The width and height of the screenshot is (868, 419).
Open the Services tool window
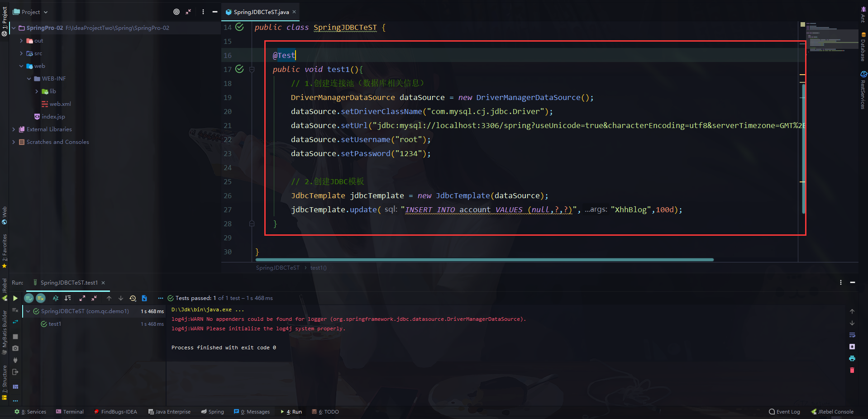tap(30, 412)
